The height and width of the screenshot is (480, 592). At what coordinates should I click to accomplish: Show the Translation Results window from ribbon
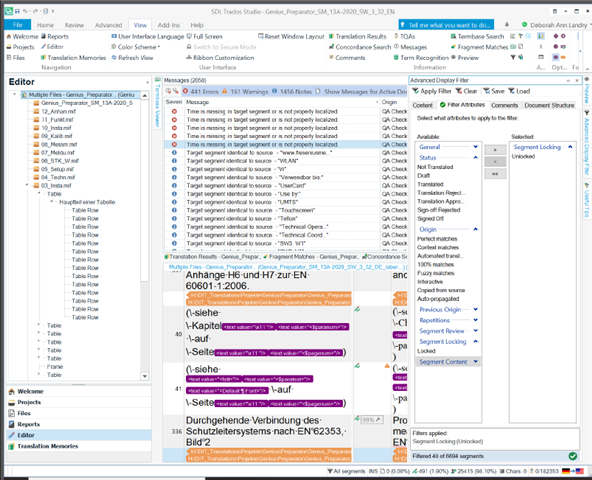click(358, 37)
